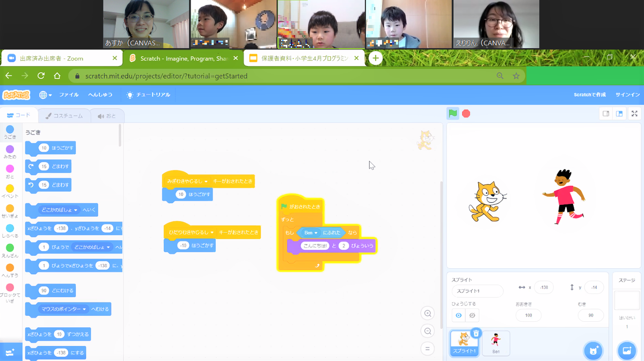
Task: Select the みため purple category swatch
Action: click(x=10, y=149)
